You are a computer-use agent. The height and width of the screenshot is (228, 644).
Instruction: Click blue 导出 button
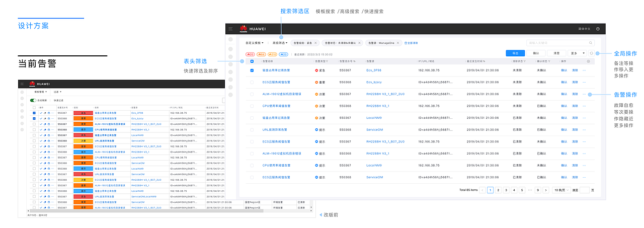pyautogui.click(x=515, y=53)
